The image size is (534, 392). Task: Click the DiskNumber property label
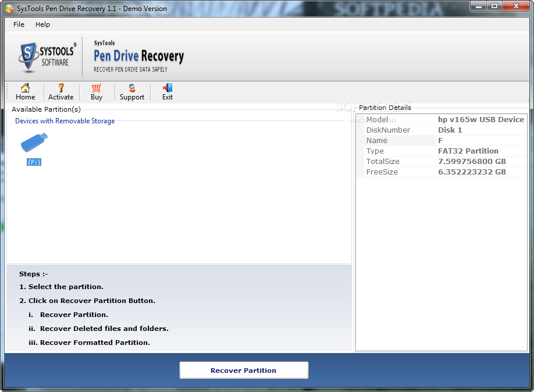pos(388,130)
